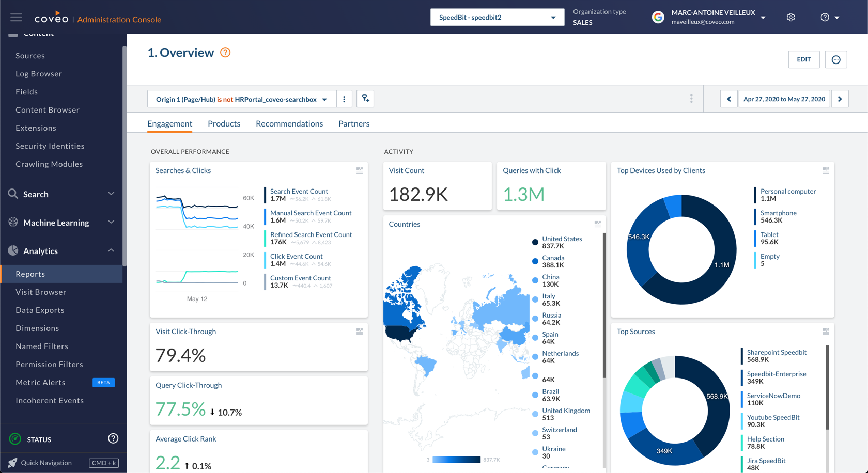Open the status help question icon
868x473 pixels.
click(113, 438)
